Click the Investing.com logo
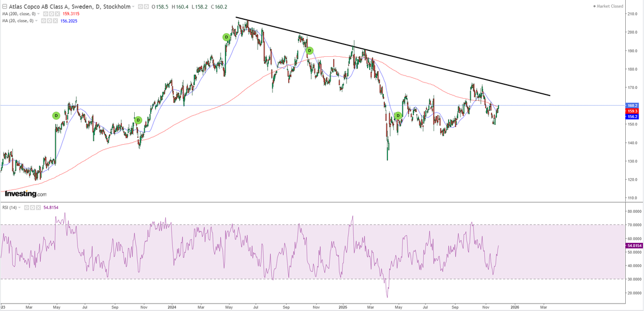 pyautogui.click(x=25, y=194)
